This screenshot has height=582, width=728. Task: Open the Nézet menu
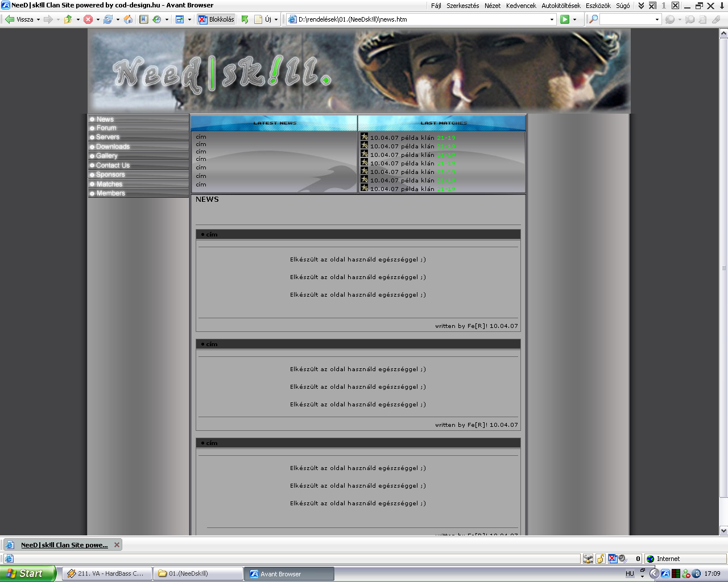(x=493, y=6)
